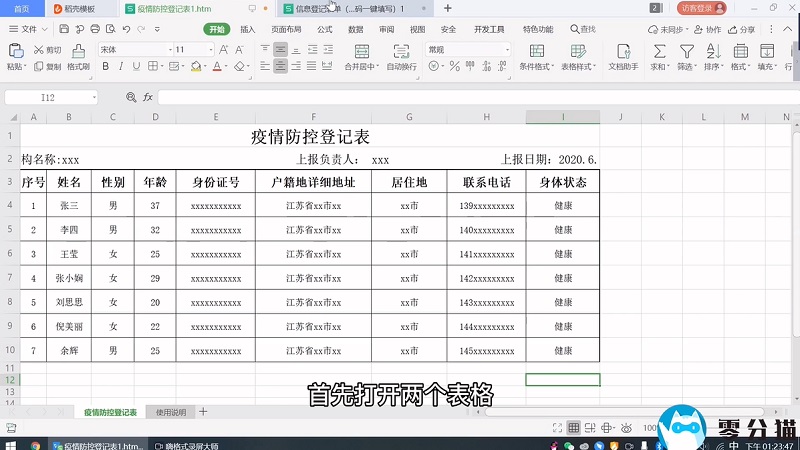Screen dimensions: 800x450
Task: Open the 使用说明 sheet tab
Action: (171, 412)
